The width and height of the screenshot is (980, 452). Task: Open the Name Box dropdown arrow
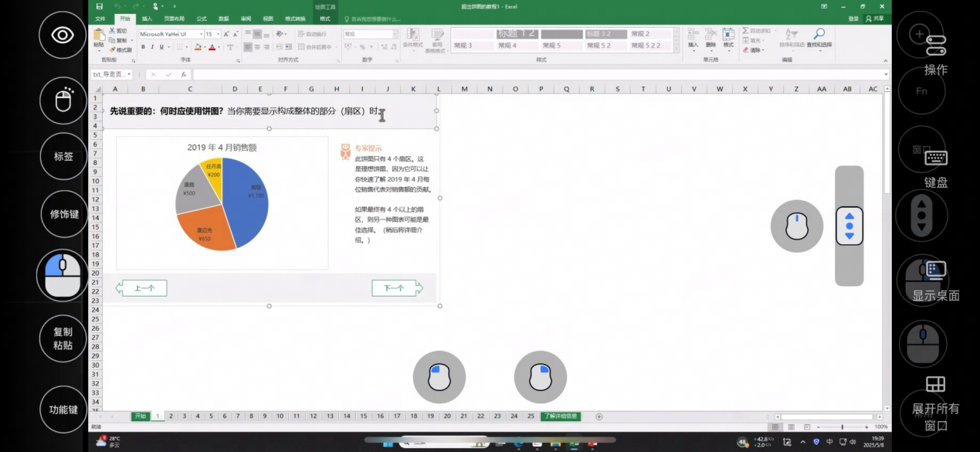tap(129, 75)
